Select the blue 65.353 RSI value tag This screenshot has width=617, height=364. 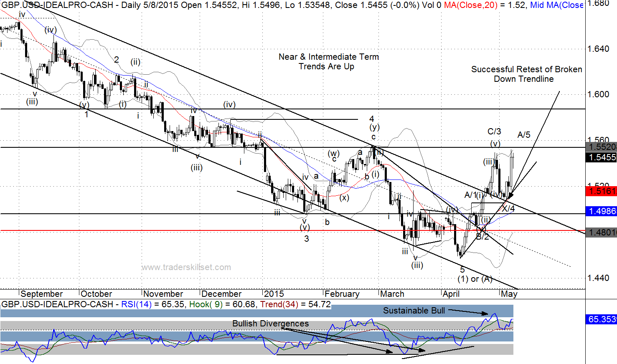pyautogui.click(x=602, y=319)
